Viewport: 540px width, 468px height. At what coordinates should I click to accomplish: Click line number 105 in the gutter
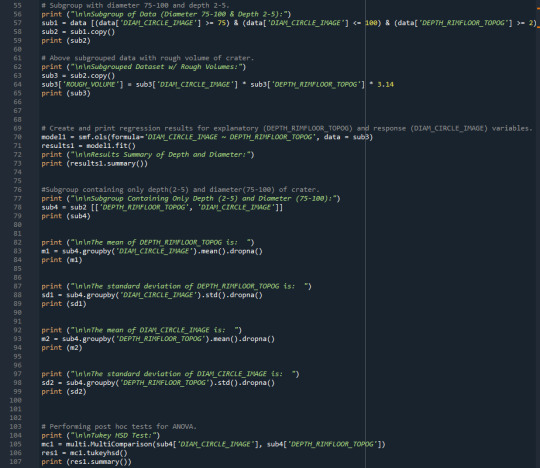(x=15, y=444)
